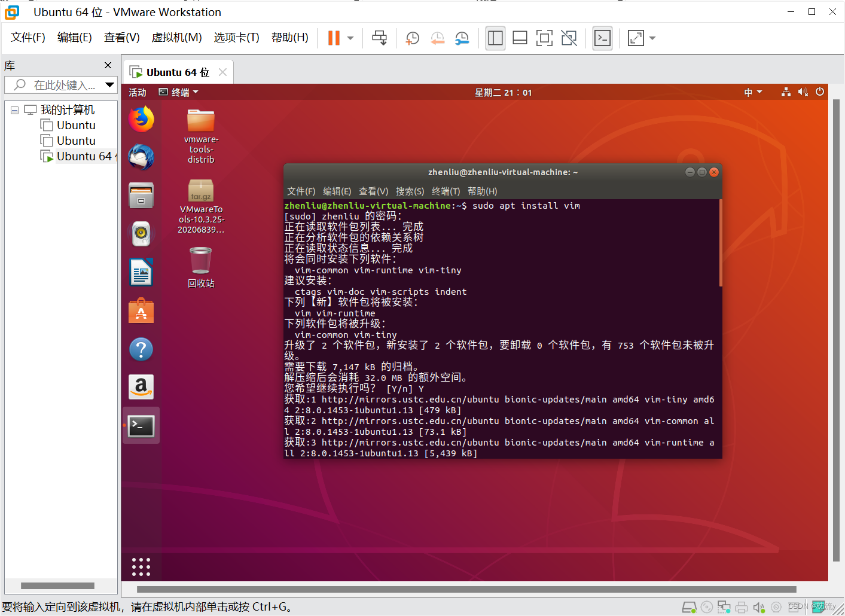Click 活动 activities button in Ubuntu
The height and width of the screenshot is (616, 845).
138,93
